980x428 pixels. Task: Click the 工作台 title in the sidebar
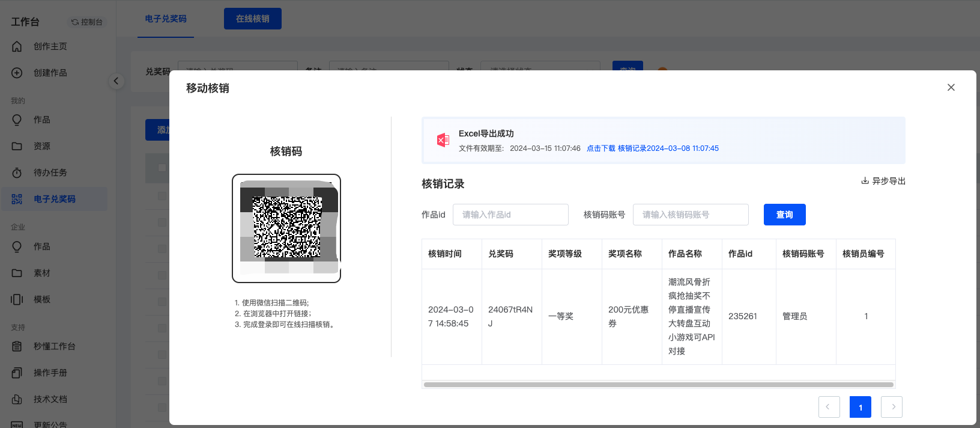tap(25, 22)
